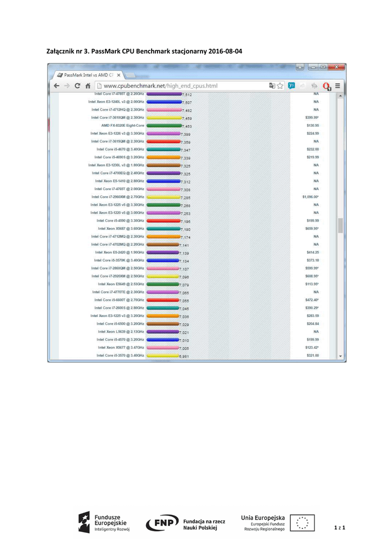The image size is (392, 555).
Task: Click the vertical scrollbar thumb
Action: click(x=341, y=225)
